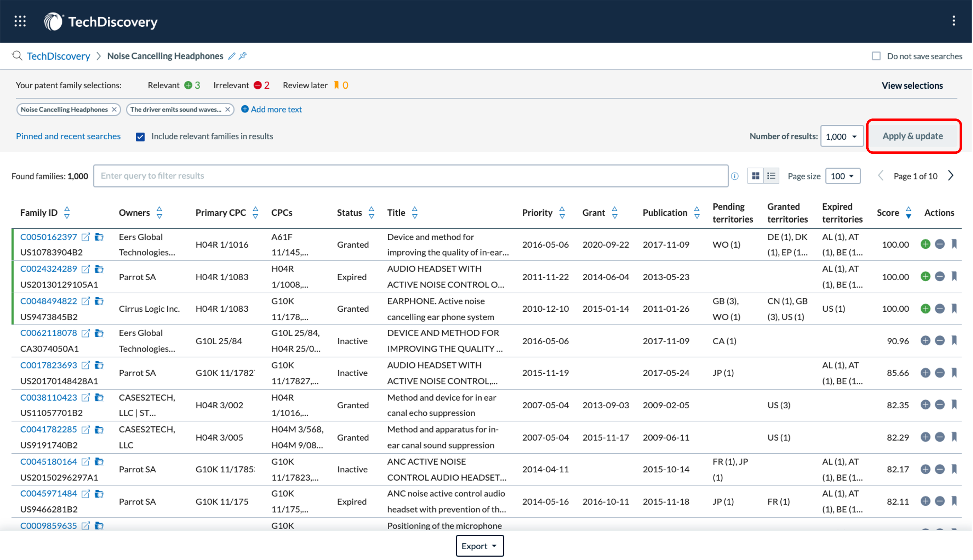
Task: Edit search name with pencil icon
Action: pyautogui.click(x=231, y=56)
